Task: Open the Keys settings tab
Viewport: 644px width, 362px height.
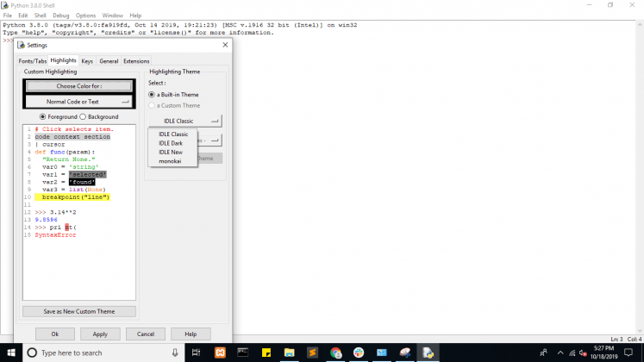Action: coord(87,61)
